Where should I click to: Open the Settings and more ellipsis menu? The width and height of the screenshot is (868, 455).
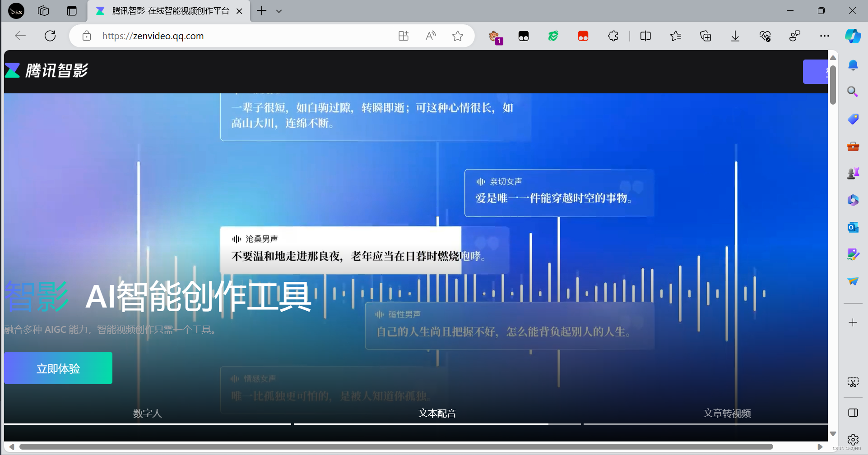point(825,36)
